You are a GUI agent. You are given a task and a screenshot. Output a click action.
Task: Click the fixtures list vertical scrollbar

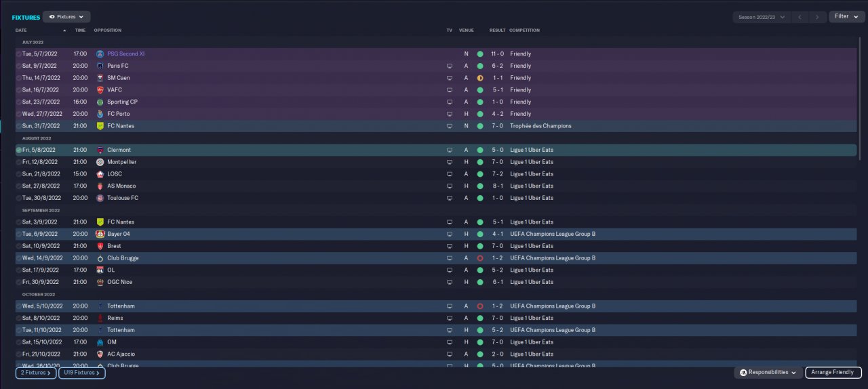click(859, 102)
